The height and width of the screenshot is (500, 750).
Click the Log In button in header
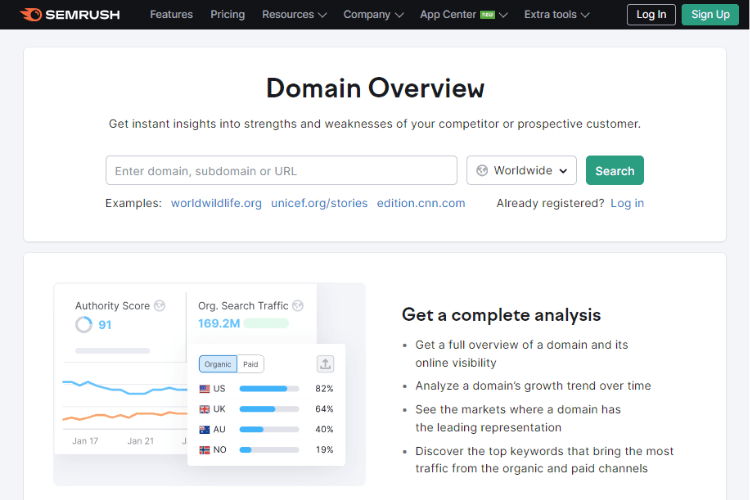click(x=651, y=15)
